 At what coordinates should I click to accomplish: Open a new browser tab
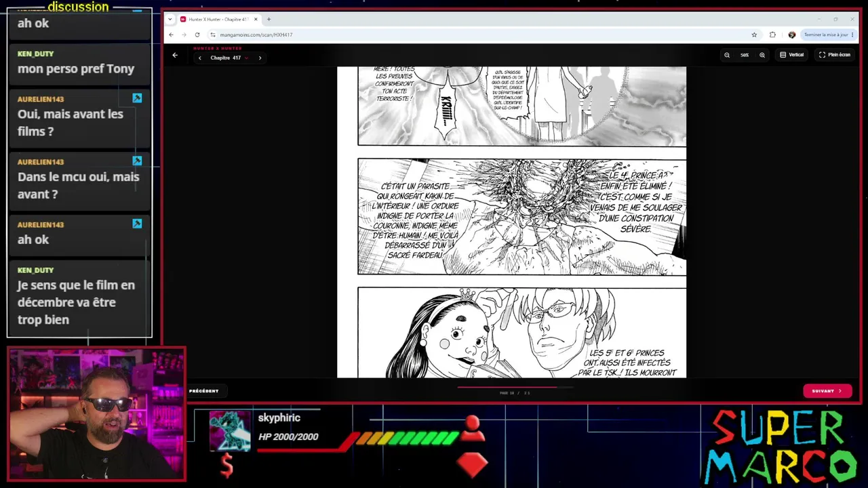pyautogui.click(x=269, y=19)
